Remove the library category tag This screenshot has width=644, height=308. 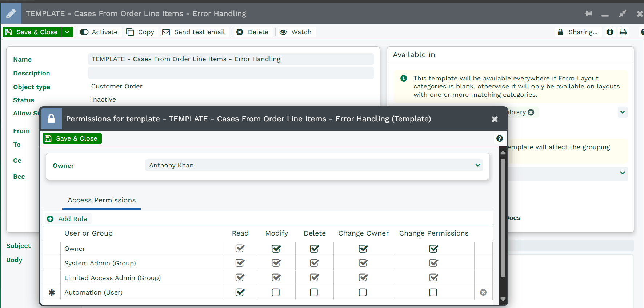pos(531,112)
